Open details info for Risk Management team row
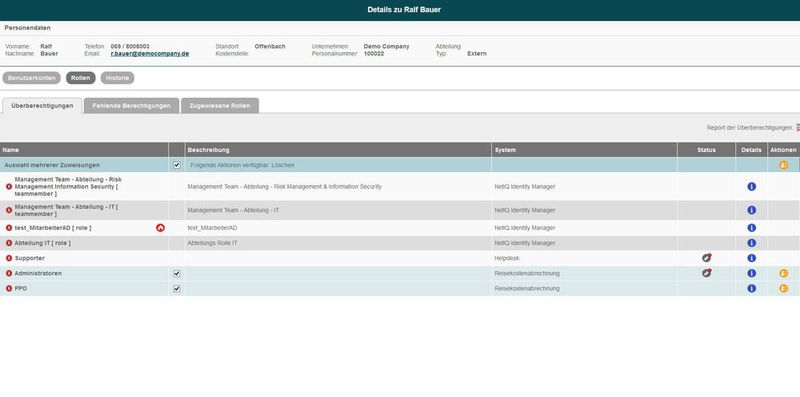The height and width of the screenshot is (397, 800). [x=751, y=187]
